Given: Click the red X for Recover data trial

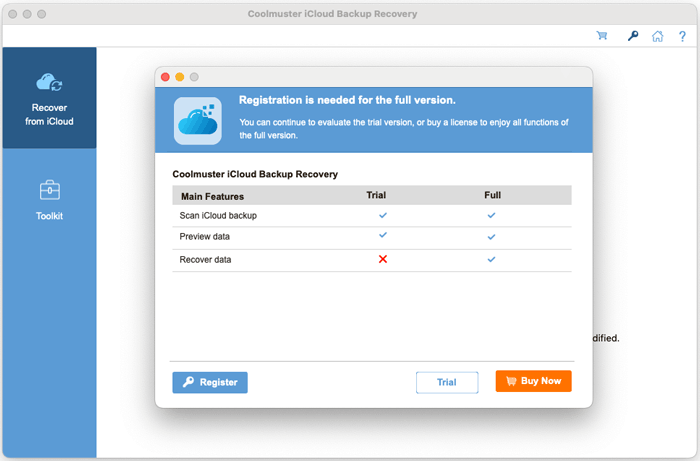Looking at the screenshot, I should (x=383, y=259).
